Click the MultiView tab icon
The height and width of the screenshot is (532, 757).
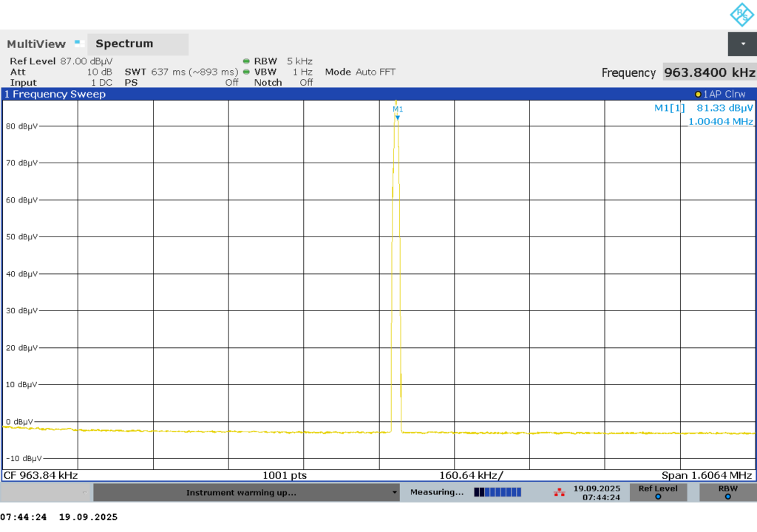(x=79, y=44)
